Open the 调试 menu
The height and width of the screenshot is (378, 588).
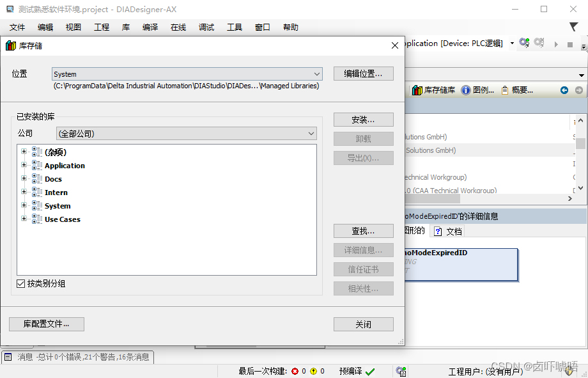tap(206, 27)
